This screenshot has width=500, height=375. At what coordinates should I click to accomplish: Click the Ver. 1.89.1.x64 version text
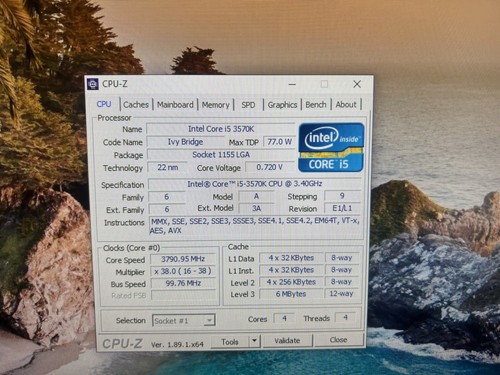[x=177, y=344]
